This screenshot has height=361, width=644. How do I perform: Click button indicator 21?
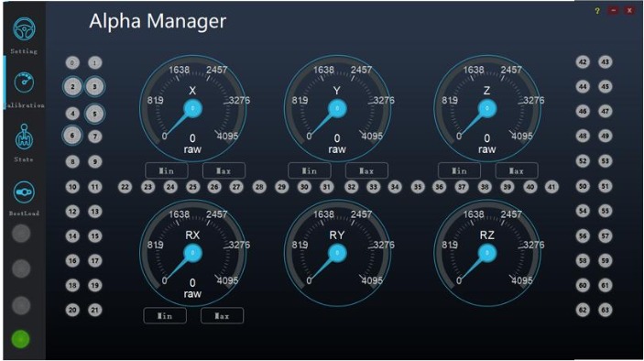(95, 310)
